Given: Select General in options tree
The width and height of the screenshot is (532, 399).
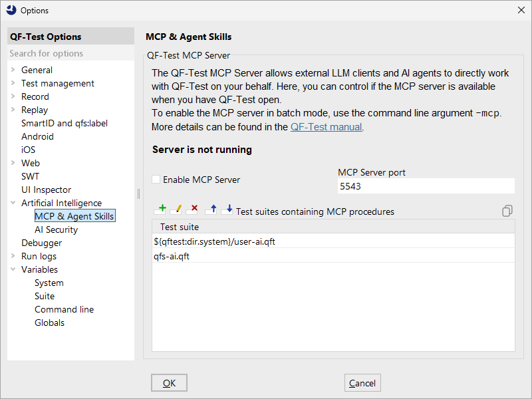Looking at the screenshot, I should (37, 70).
